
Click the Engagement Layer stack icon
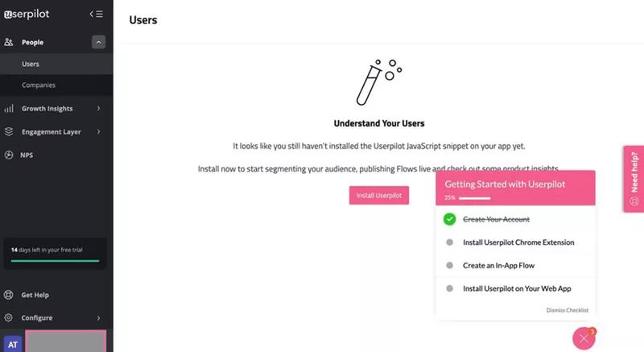pos(9,131)
